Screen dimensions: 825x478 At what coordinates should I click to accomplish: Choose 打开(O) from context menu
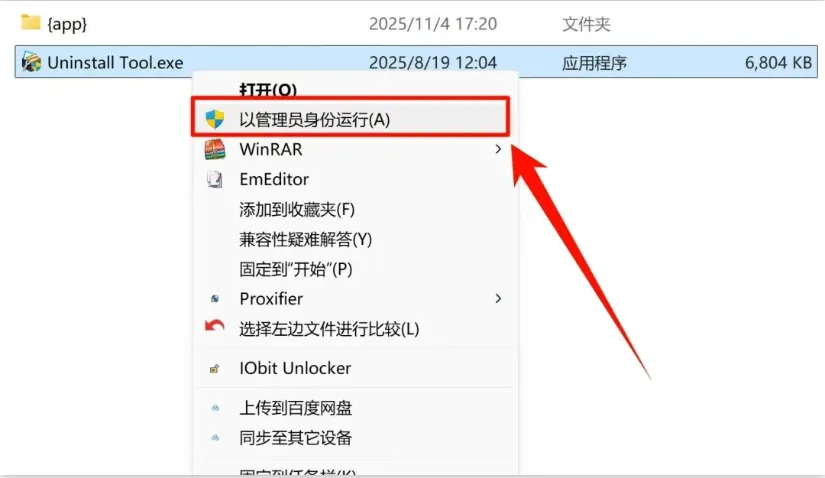(268, 89)
